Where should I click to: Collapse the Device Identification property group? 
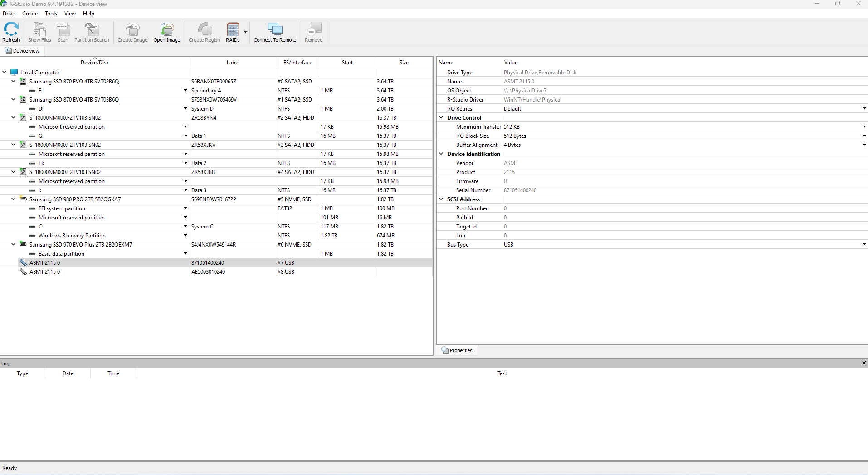coord(441,154)
